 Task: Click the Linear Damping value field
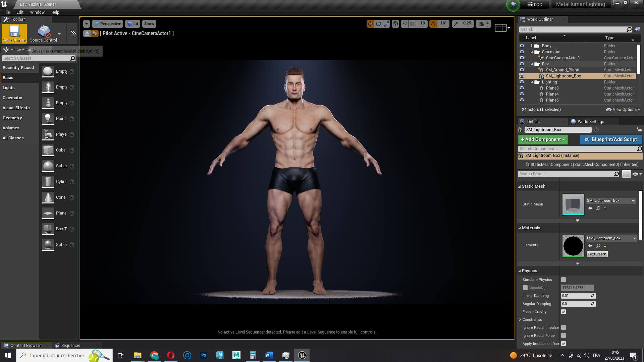pos(578,296)
